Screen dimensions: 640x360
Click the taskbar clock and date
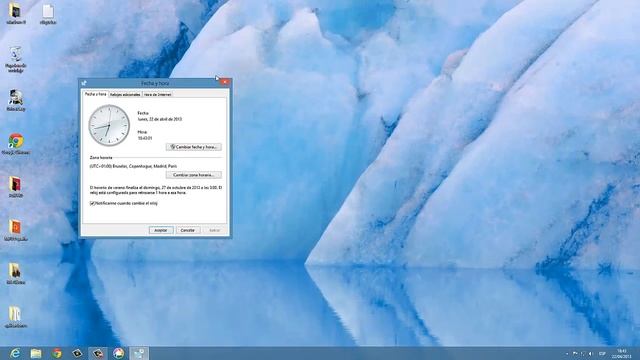(622, 353)
